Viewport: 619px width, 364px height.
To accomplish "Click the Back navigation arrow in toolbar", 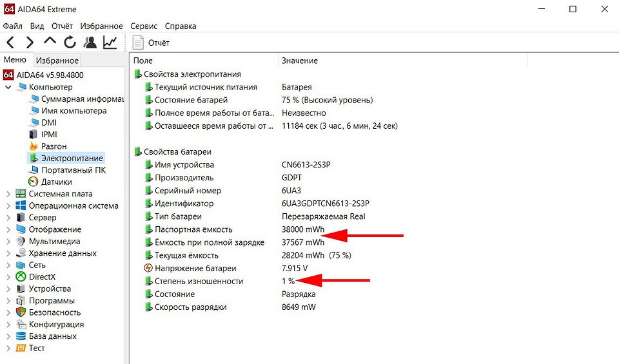I will coord(10,43).
